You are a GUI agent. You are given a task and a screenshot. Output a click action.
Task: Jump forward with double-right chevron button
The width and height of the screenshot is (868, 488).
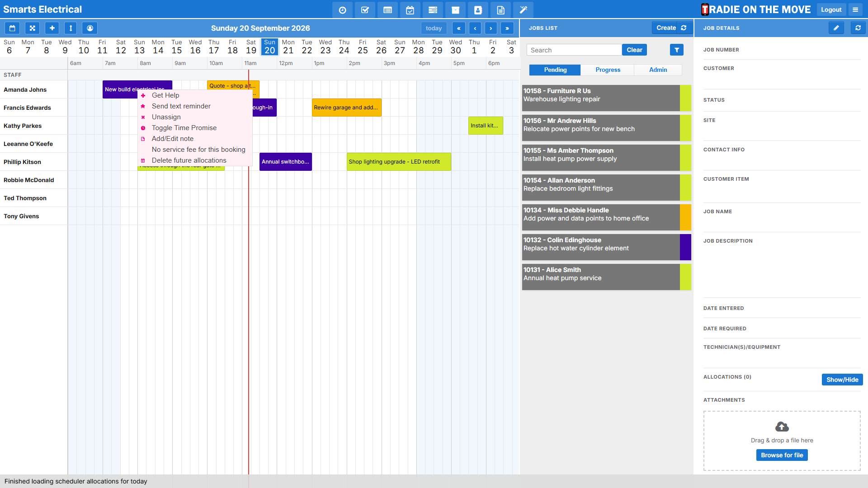(507, 28)
